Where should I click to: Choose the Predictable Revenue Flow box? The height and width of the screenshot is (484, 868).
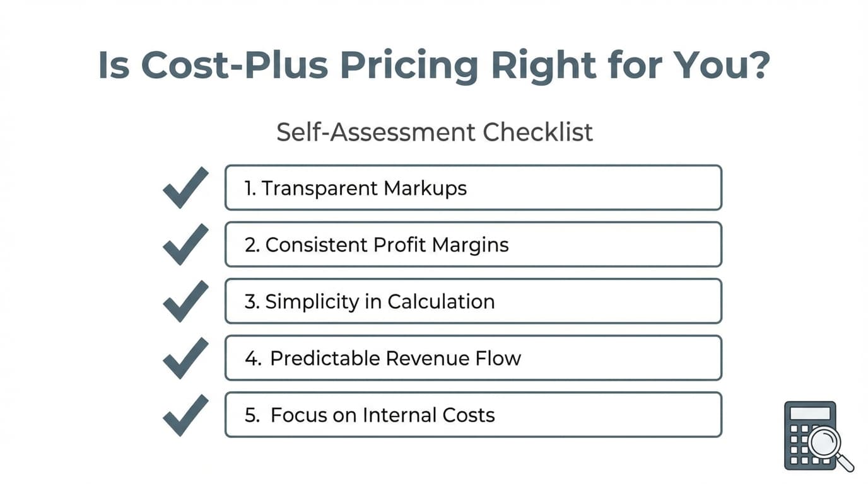[x=473, y=358]
